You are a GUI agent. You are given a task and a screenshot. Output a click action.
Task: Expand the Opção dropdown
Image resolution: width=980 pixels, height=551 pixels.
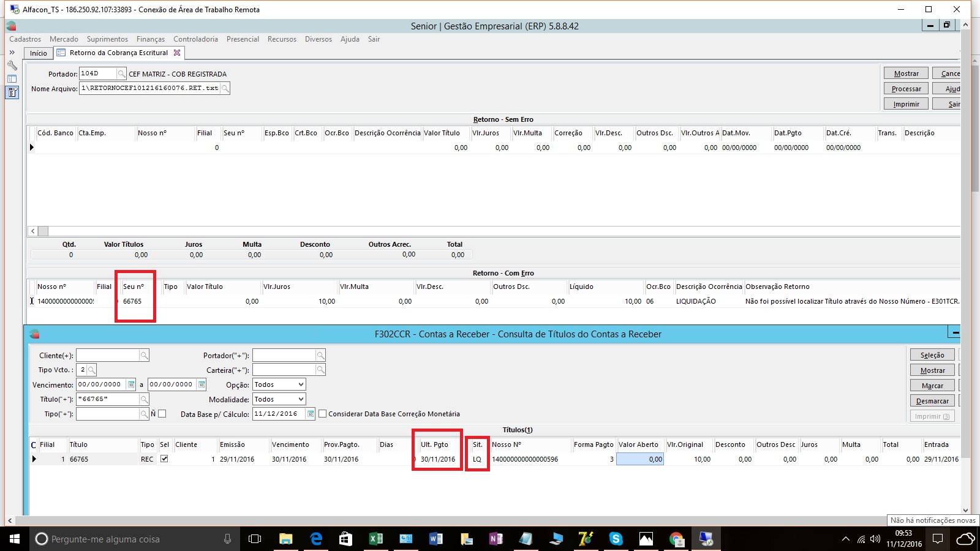click(301, 385)
